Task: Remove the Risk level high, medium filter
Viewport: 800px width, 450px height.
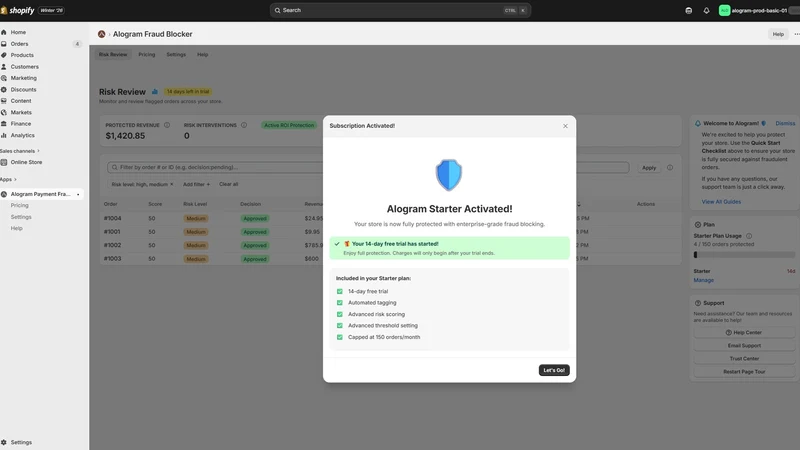Action: click(x=171, y=184)
